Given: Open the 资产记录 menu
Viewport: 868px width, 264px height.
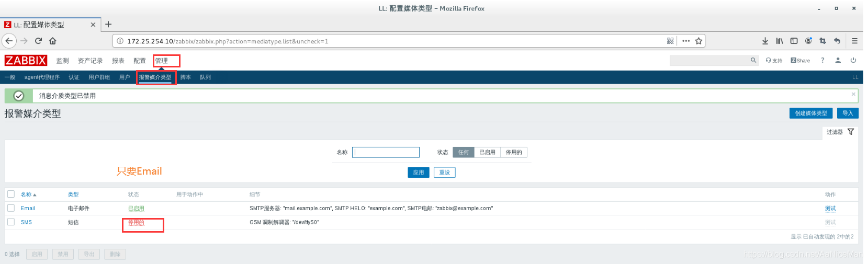Looking at the screenshot, I should (x=90, y=61).
